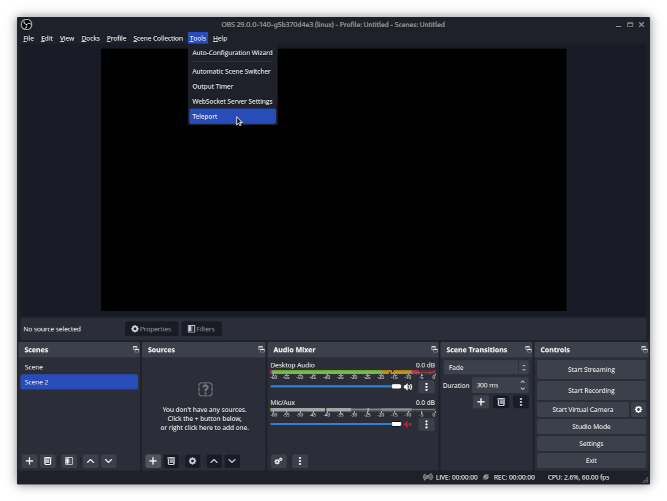The image size is (667, 501).
Task: Open Mic/Aux three-dot options
Action: tap(426, 424)
